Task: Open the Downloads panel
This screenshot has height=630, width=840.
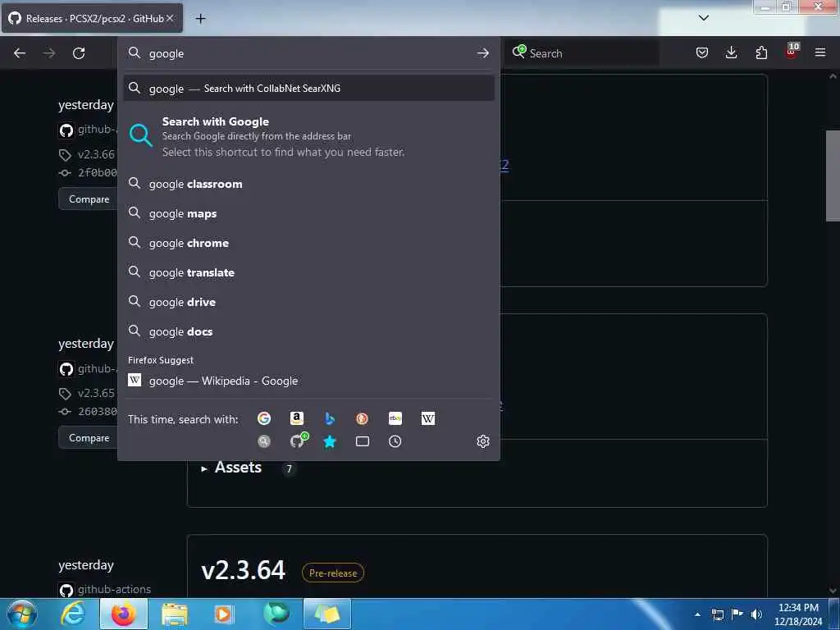Action: coord(731,52)
